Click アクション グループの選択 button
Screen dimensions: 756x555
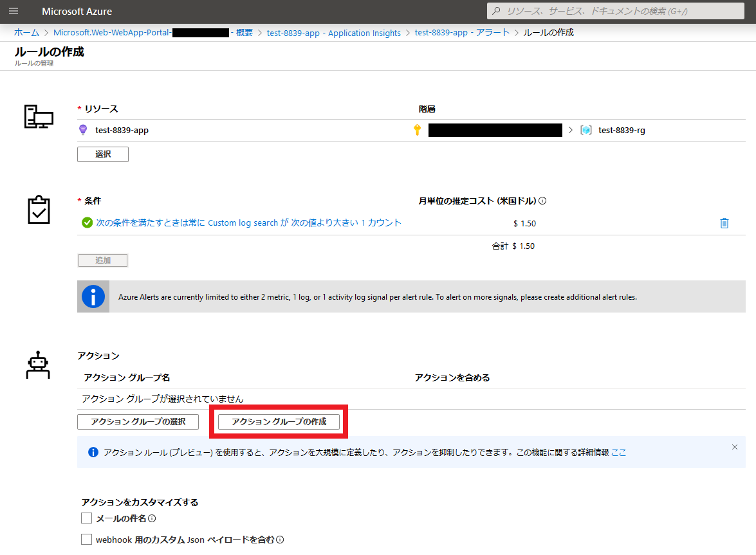tap(138, 421)
